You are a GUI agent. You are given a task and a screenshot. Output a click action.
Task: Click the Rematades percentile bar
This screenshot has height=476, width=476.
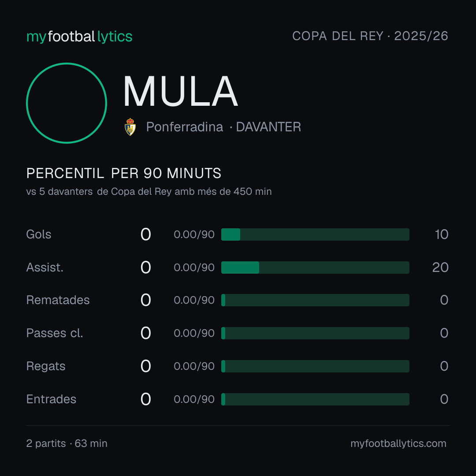(x=315, y=300)
